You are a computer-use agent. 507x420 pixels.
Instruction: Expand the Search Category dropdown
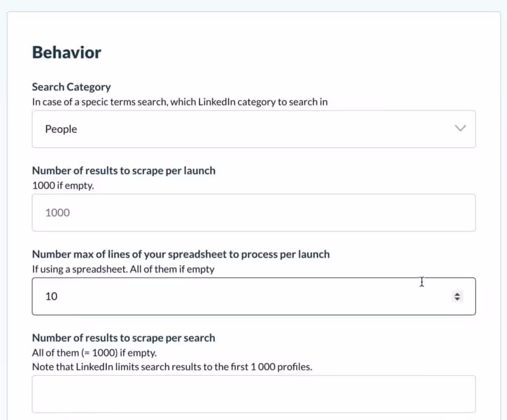pos(253,129)
